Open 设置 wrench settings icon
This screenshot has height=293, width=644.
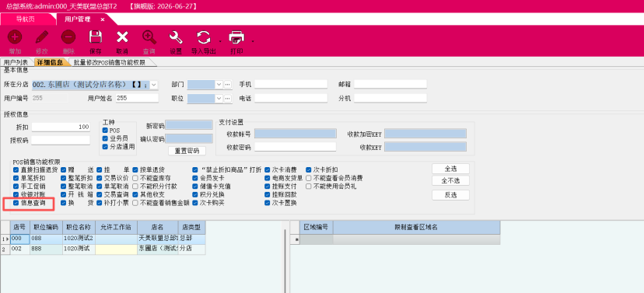coord(176,37)
